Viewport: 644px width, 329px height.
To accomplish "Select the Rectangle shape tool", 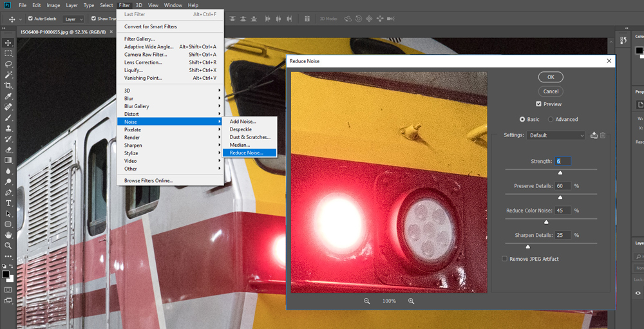I will click(x=8, y=224).
